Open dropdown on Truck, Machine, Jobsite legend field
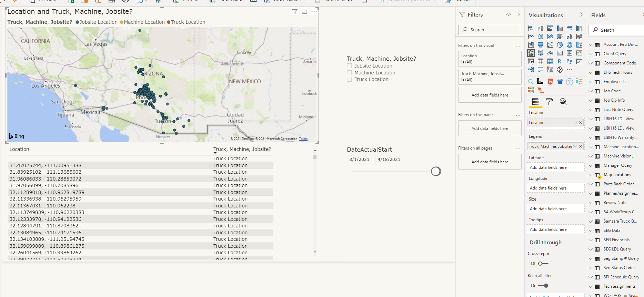 point(575,146)
